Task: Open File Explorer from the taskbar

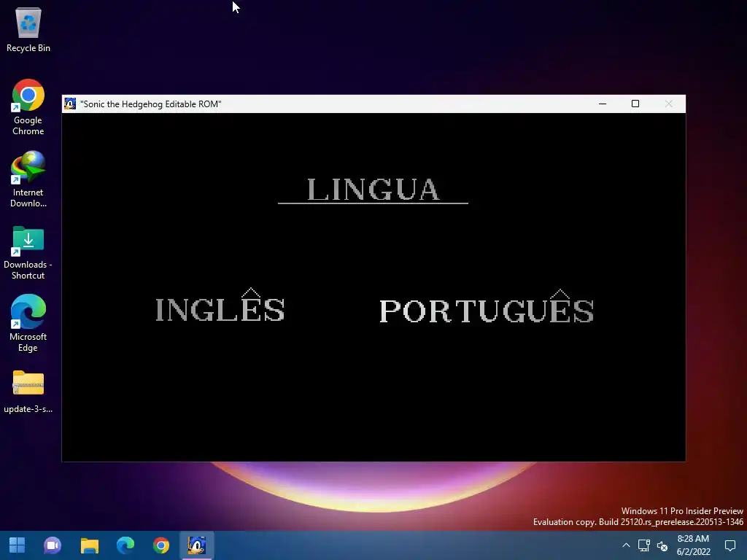Action: tap(89, 545)
